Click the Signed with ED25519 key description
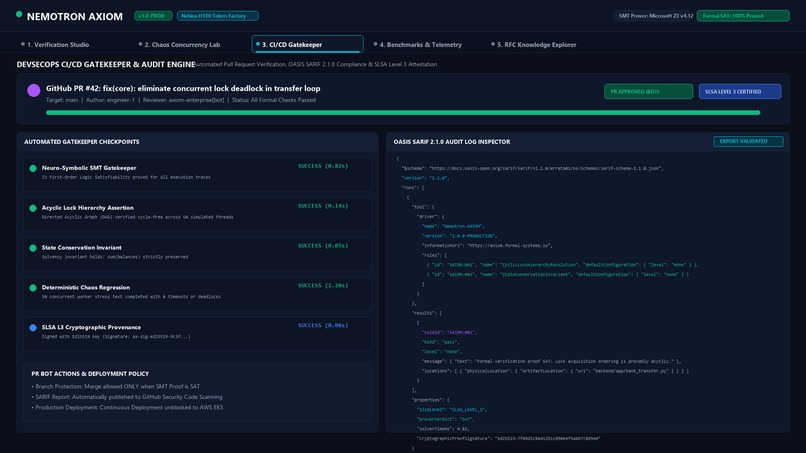 click(x=116, y=337)
